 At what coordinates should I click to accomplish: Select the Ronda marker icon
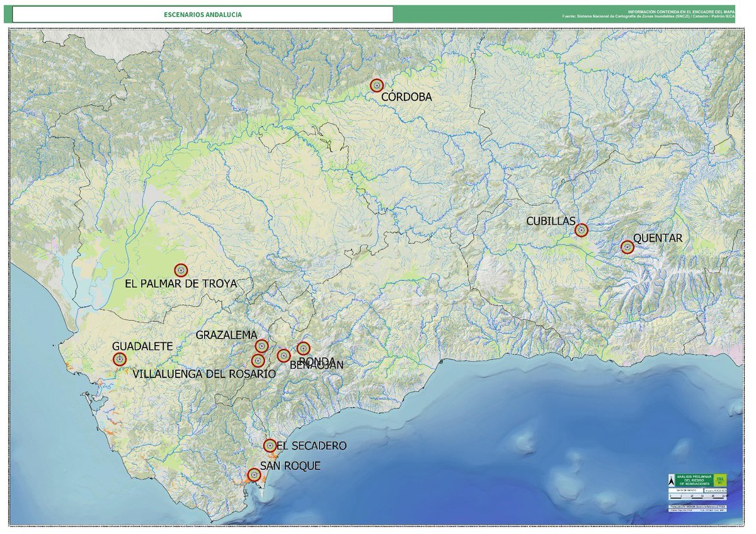(x=304, y=347)
